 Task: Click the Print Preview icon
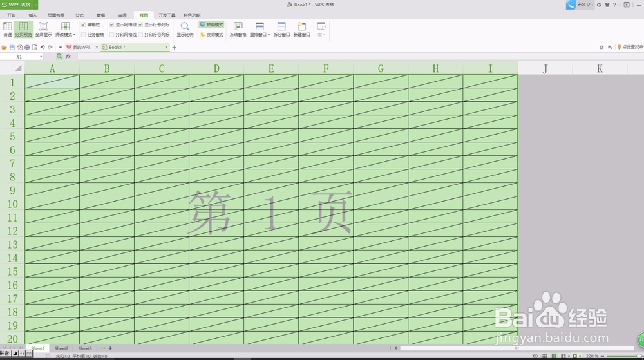pos(35,47)
